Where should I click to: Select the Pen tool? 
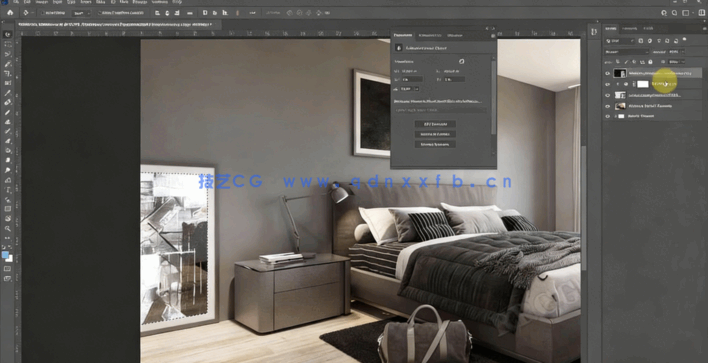point(8,180)
